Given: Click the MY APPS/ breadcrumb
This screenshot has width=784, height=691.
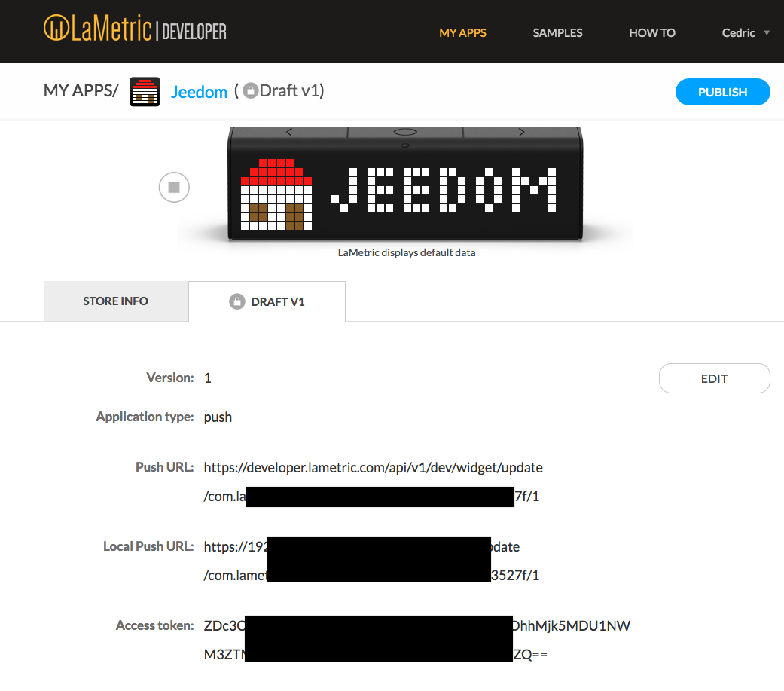Looking at the screenshot, I should pyautogui.click(x=81, y=91).
